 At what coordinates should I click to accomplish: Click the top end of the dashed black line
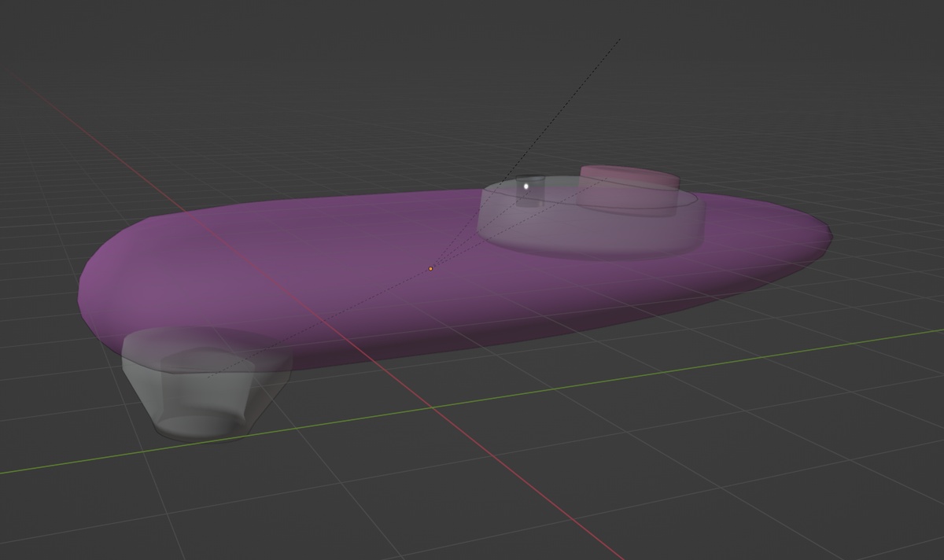[620, 39]
